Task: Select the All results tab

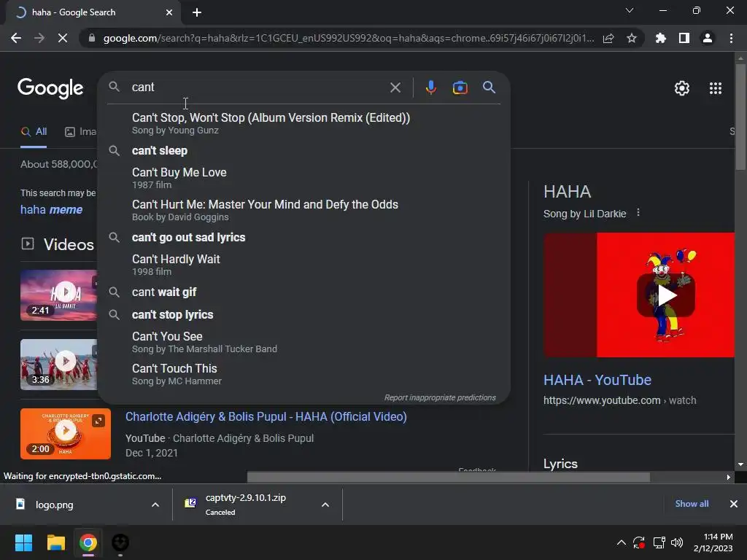Action: pos(34,132)
